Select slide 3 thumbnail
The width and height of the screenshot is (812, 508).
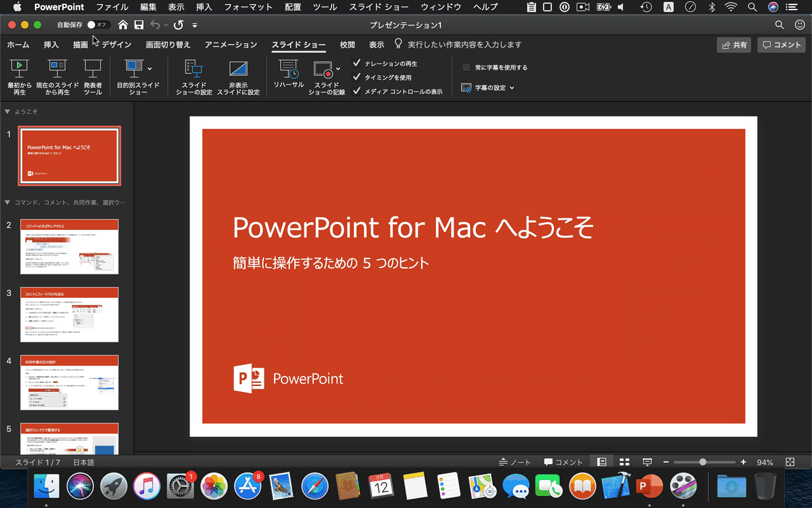click(69, 314)
